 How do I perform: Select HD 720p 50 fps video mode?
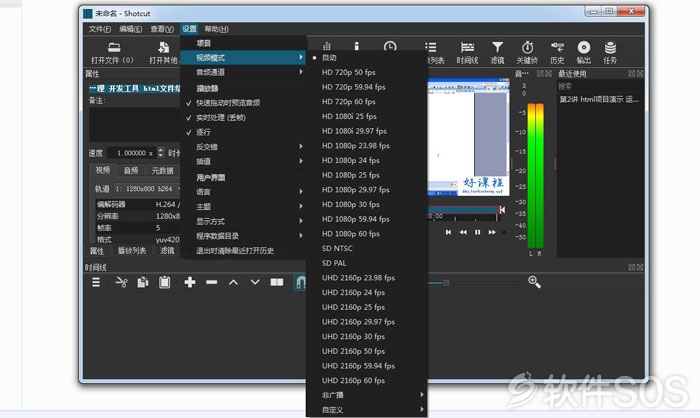(x=366, y=72)
